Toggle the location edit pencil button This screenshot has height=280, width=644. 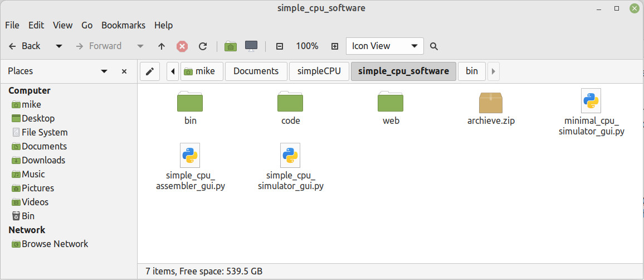(x=149, y=71)
